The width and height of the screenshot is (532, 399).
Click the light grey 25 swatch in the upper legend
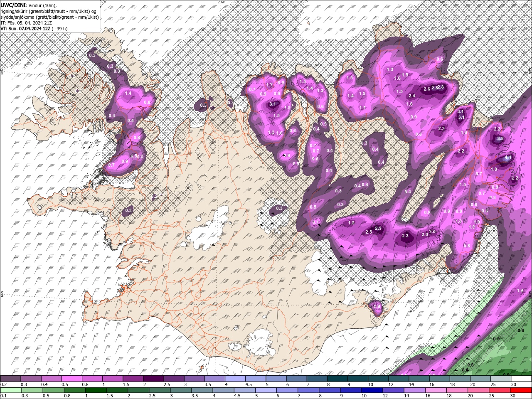click(x=501, y=379)
